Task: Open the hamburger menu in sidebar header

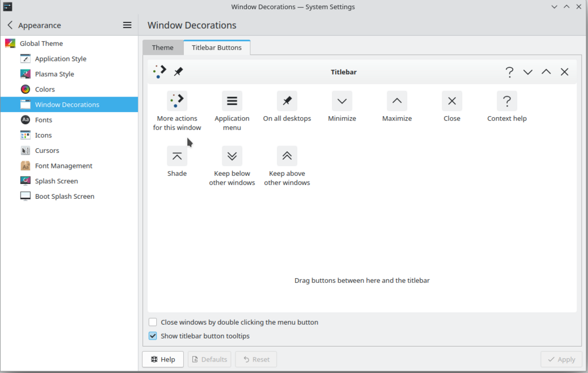Action: click(x=127, y=25)
